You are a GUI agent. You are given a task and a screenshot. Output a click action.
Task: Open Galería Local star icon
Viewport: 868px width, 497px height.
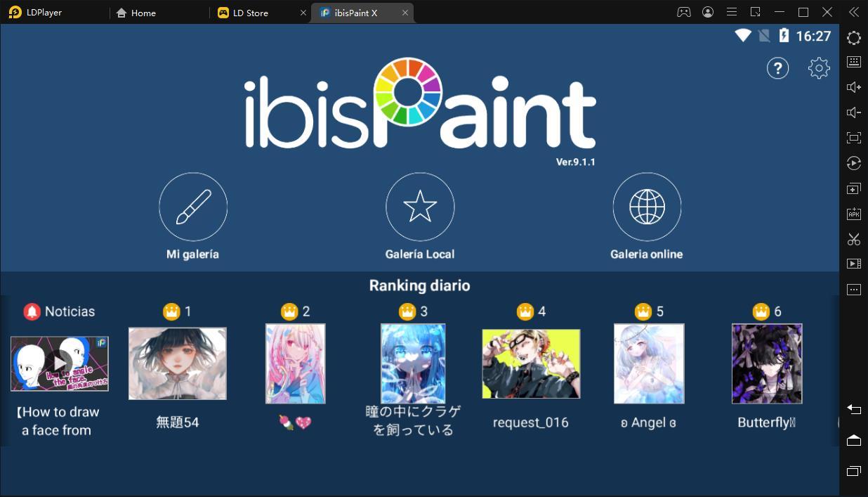coord(420,207)
